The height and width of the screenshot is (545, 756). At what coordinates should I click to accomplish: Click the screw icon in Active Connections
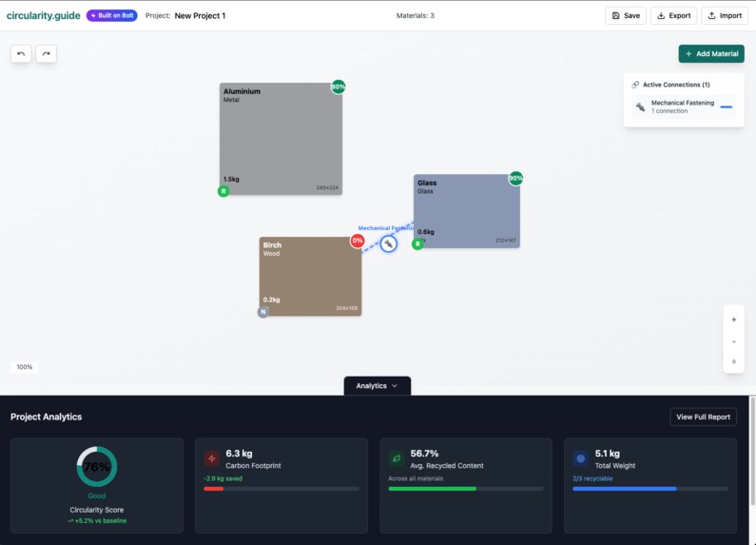[640, 107]
